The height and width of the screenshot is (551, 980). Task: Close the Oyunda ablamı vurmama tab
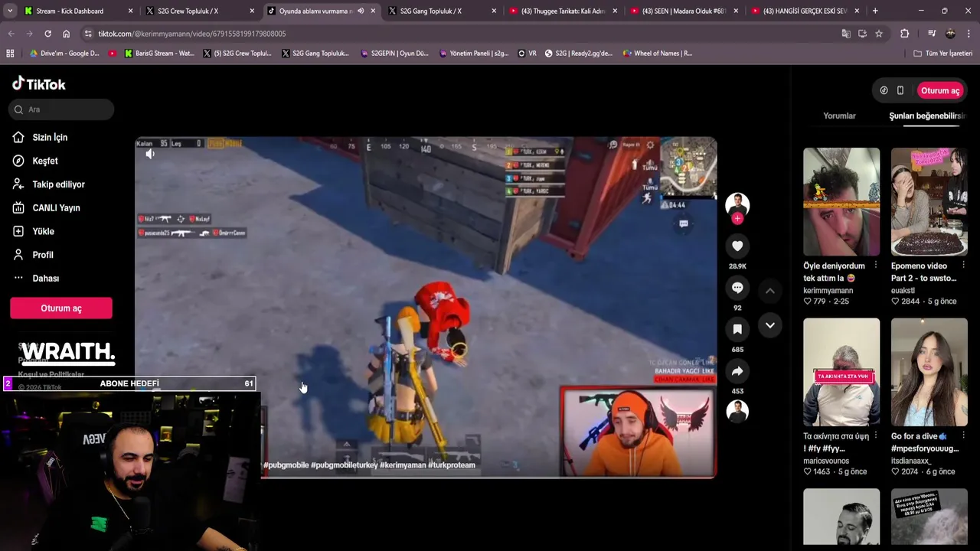coord(373,11)
